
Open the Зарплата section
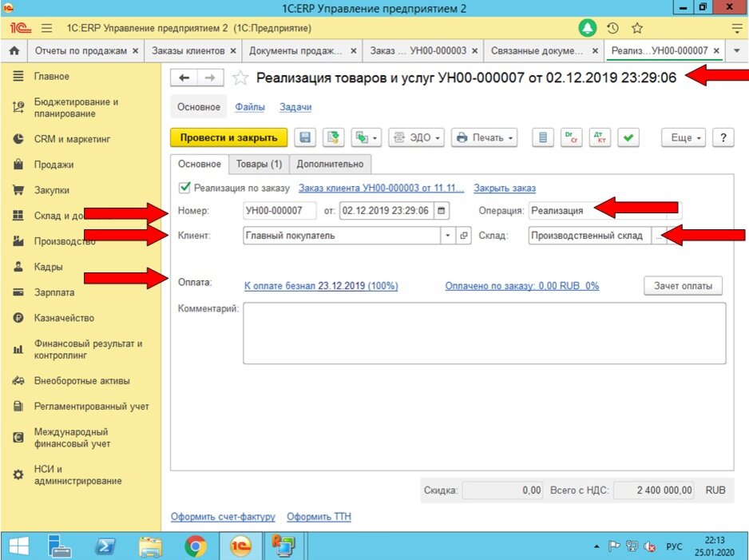coord(54,292)
